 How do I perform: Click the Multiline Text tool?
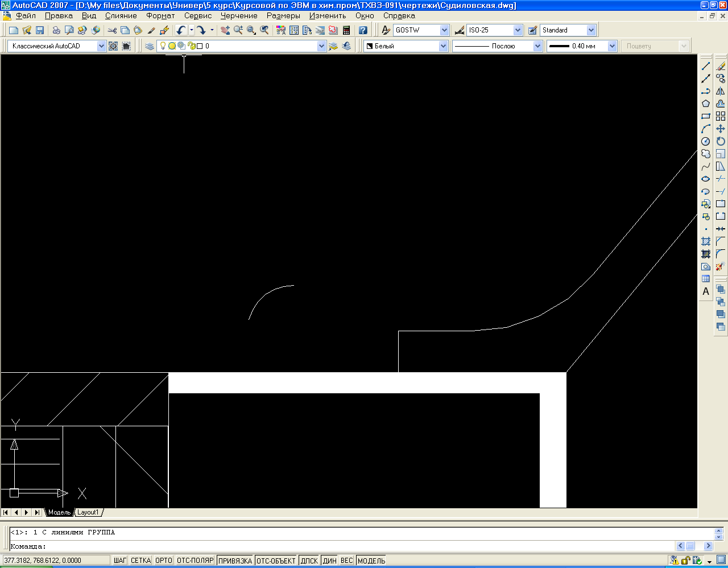coord(706,291)
